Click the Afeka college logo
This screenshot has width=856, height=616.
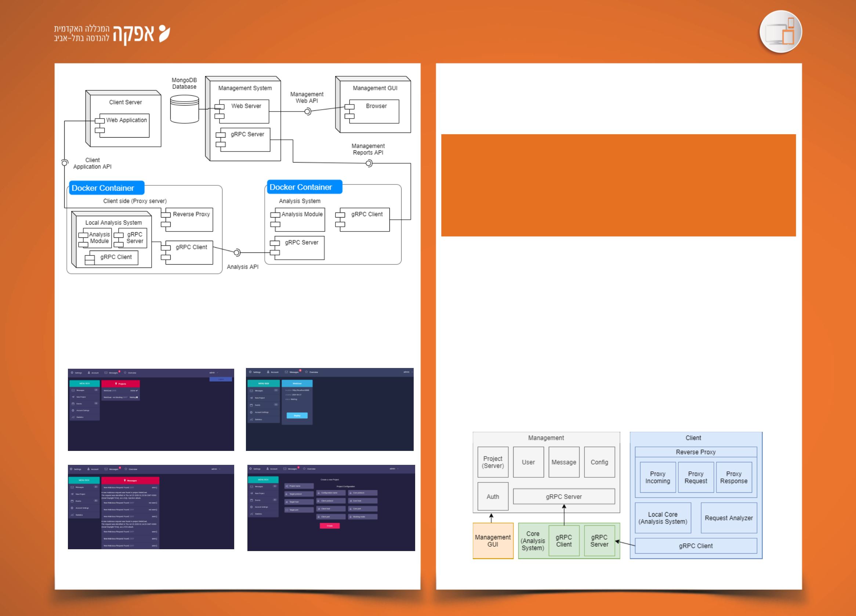point(112,34)
